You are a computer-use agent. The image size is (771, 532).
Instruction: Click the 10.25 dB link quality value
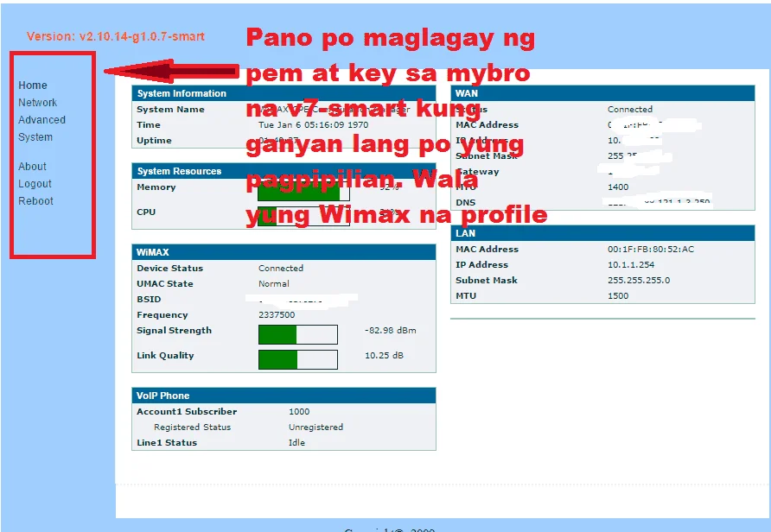pyautogui.click(x=384, y=355)
